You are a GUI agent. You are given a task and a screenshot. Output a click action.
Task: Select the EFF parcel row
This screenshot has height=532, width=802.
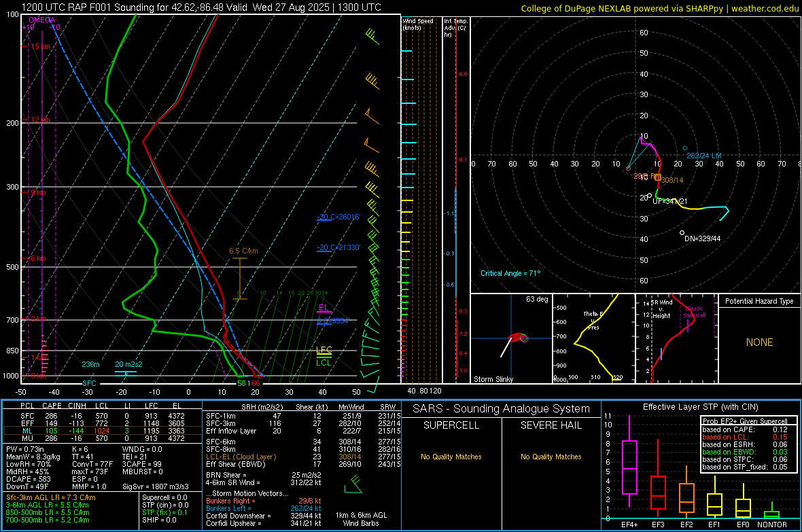[x=103, y=423]
